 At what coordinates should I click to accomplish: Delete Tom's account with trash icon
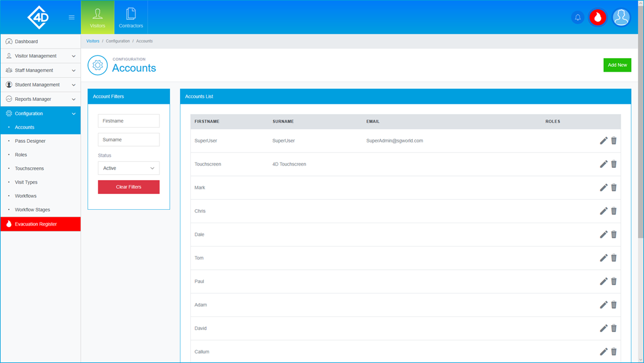click(x=614, y=258)
